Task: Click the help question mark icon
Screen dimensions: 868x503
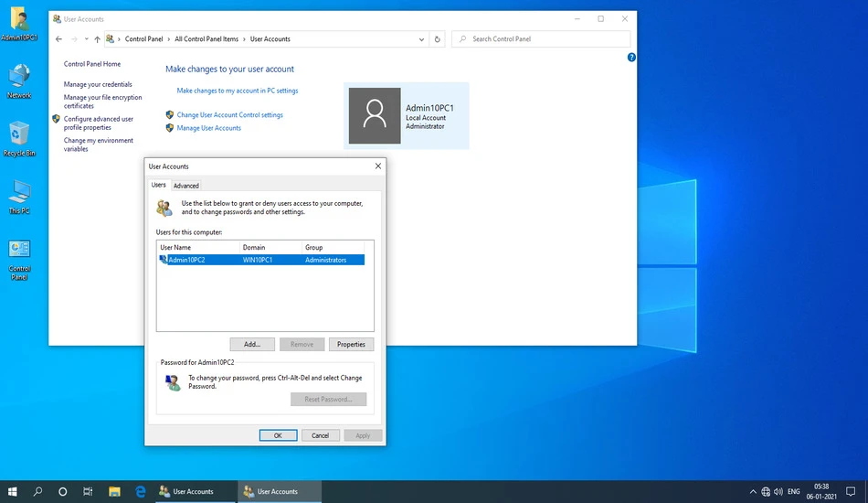Action: [x=631, y=58]
